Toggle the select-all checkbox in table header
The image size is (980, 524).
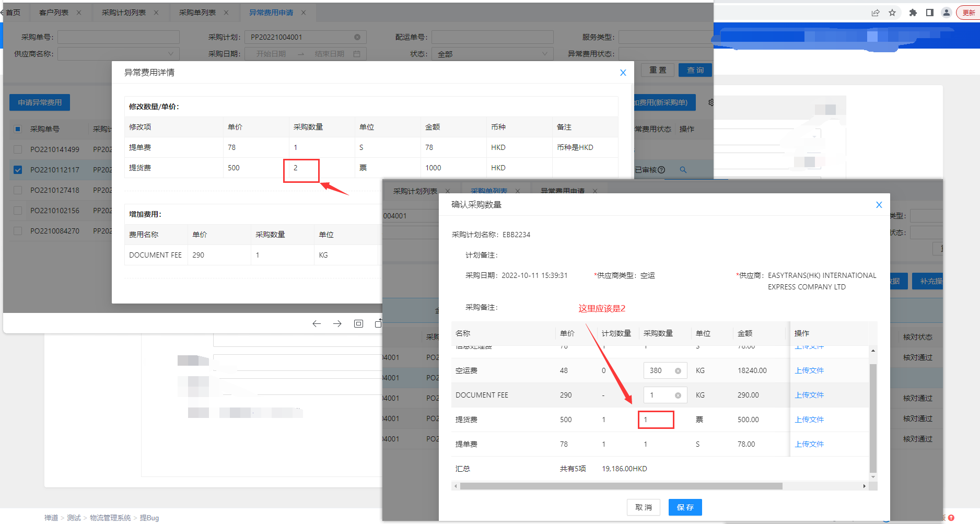coord(18,129)
